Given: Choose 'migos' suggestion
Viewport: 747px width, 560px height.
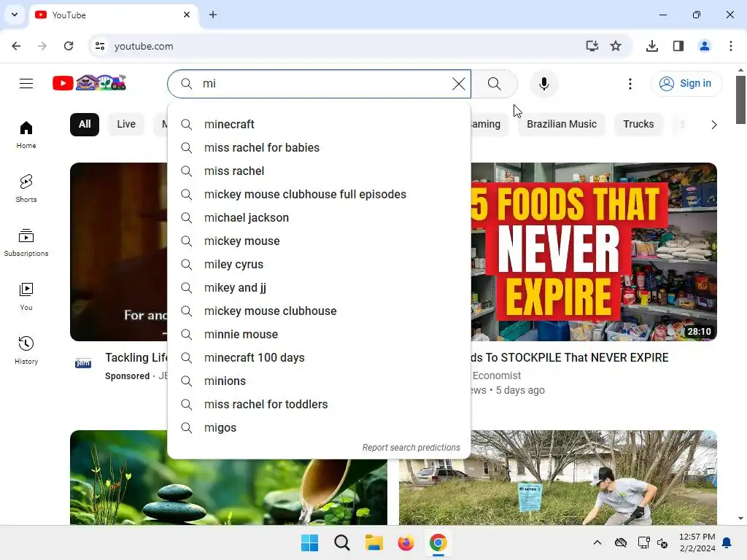Looking at the screenshot, I should [320, 427].
